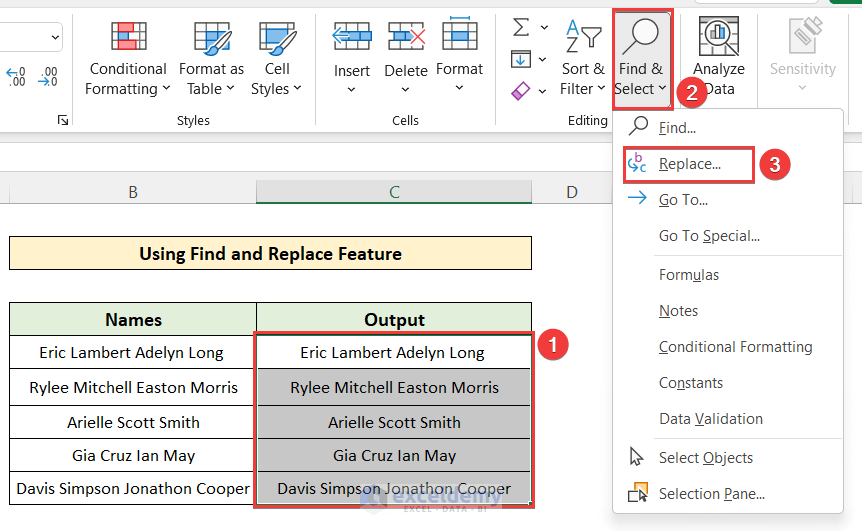Click the Analyze Data button
Image resolution: width=862 pixels, height=531 pixels.
(x=718, y=58)
